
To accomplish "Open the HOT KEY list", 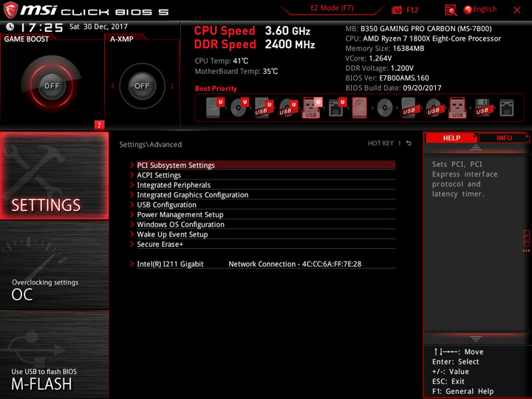I will (x=381, y=143).
